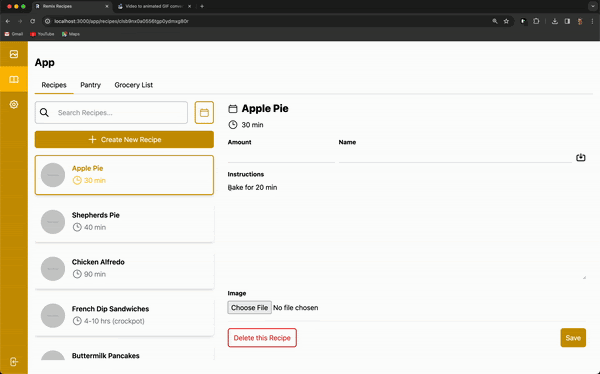This screenshot has height=374, width=600.
Task: Click clock icon on Shepherds Pie card
Action: [x=77, y=227]
